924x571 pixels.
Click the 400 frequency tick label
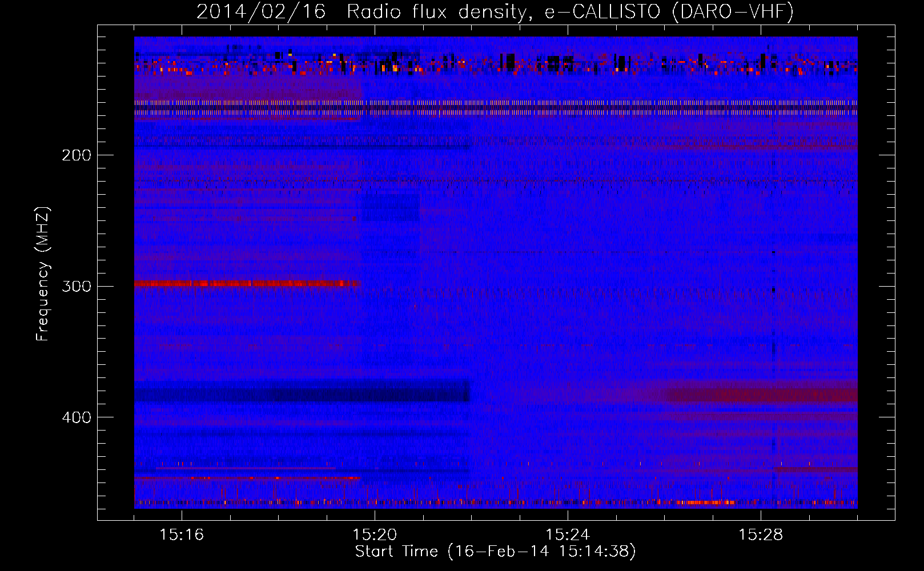coord(77,417)
